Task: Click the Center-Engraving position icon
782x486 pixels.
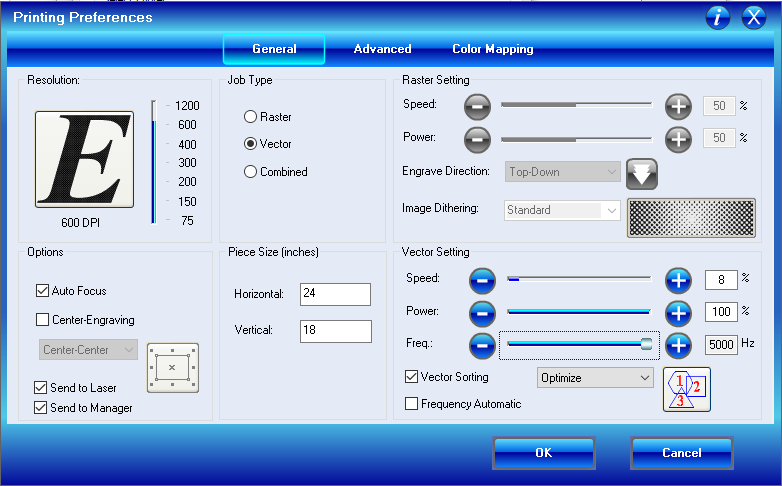Action: tap(173, 368)
